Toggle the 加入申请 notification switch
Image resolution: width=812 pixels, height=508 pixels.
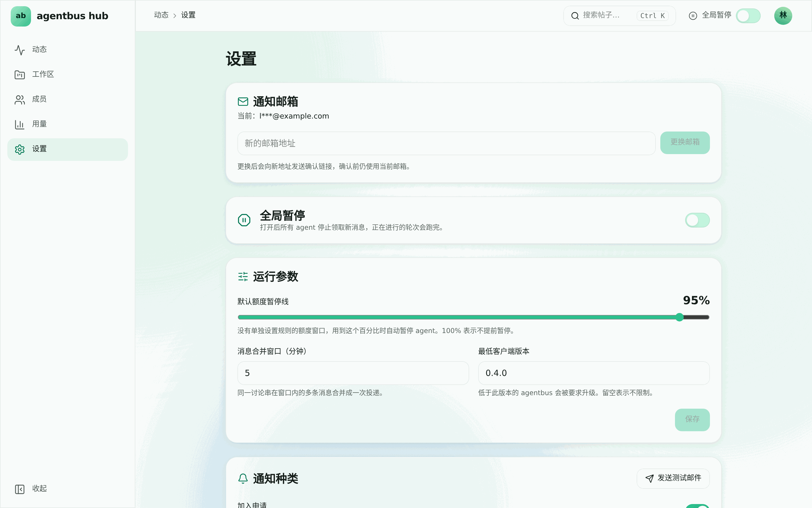[697, 506]
